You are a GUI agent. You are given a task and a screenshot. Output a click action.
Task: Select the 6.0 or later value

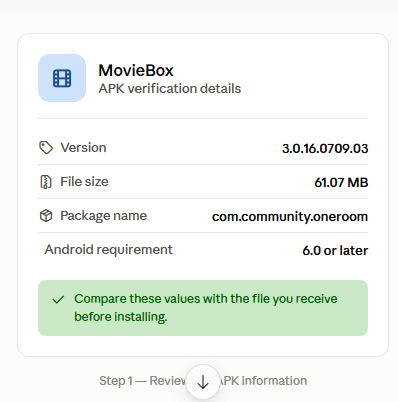pyautogui.click(x=335, y=250)
